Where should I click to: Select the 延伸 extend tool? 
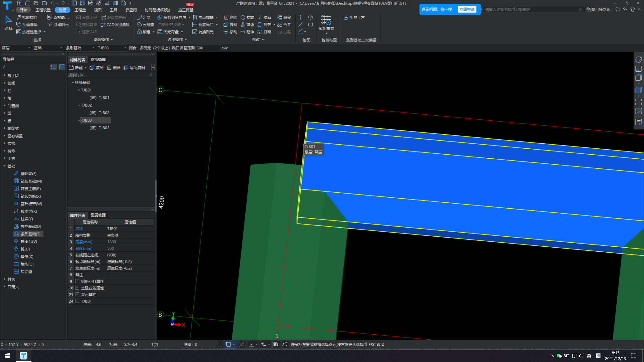coord(248,32)
